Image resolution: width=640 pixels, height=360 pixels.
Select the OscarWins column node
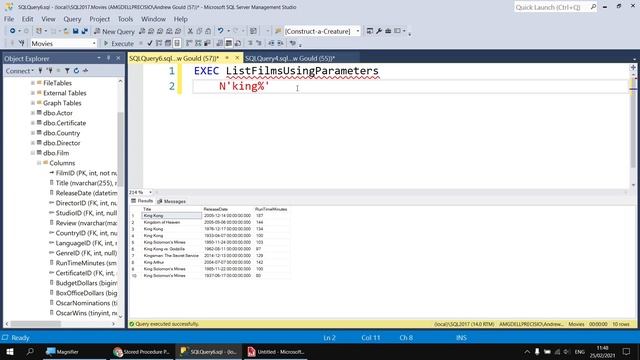point(86,313)
